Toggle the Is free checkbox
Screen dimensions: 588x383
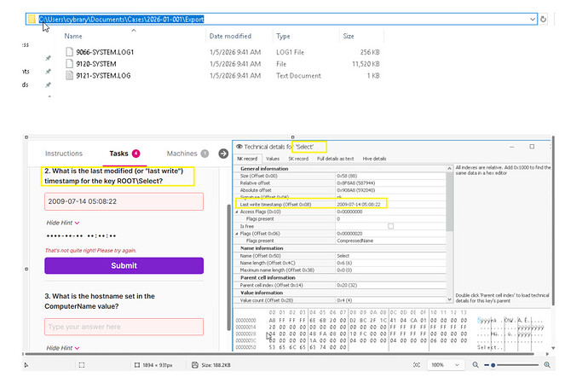click(x=390, y=226)
